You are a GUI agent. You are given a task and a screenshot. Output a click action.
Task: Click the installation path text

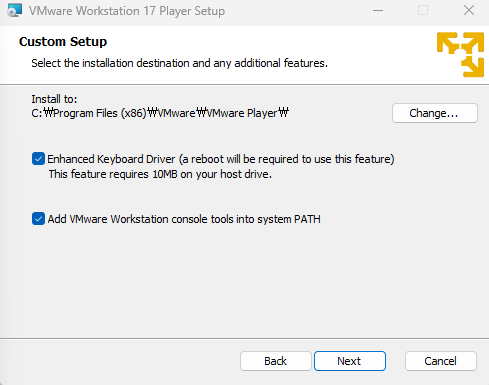[160, 113]
